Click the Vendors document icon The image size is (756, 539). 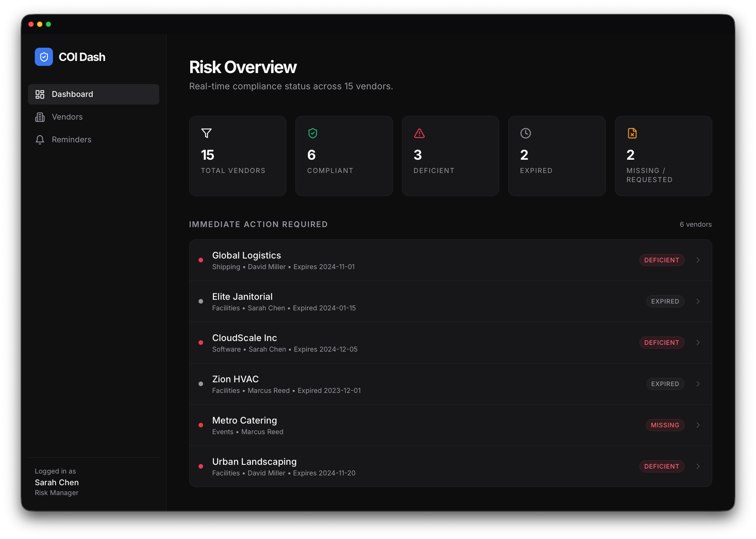tap(40, 117)
